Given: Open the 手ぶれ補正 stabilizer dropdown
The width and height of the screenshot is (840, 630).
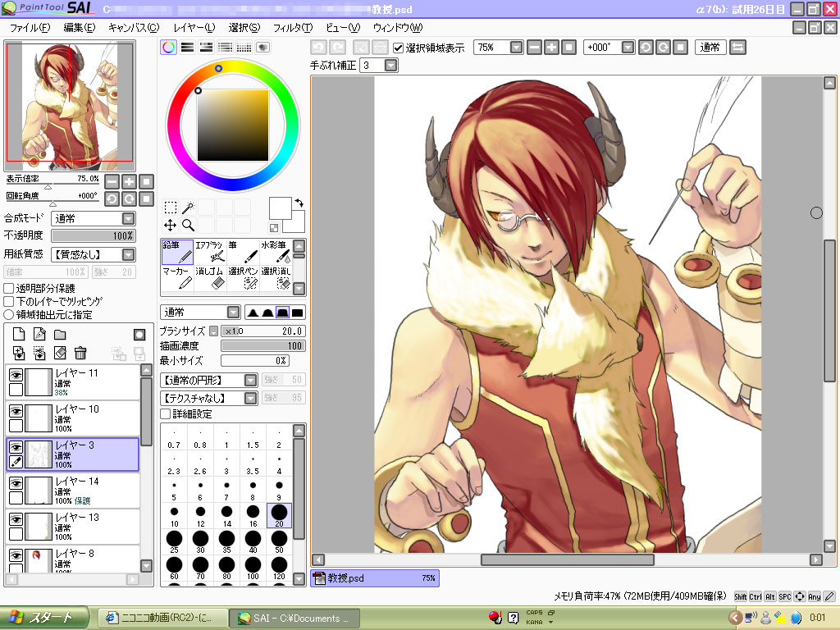Looking at the screenshot, I should pos(391,66).
